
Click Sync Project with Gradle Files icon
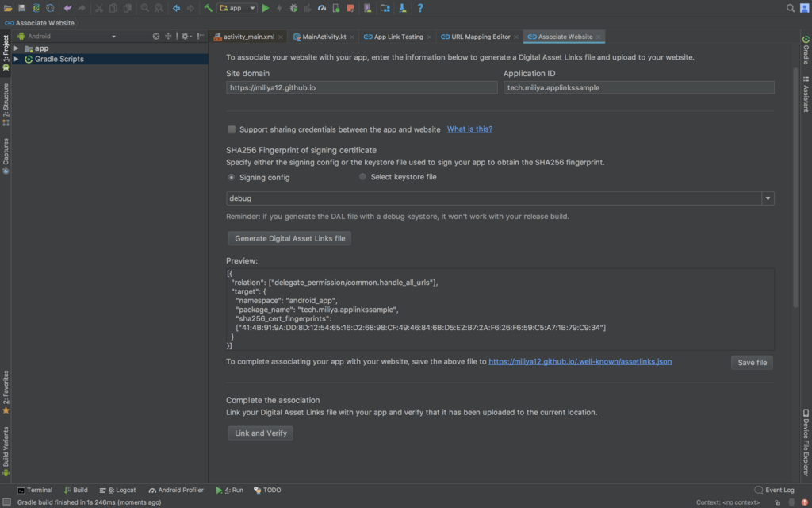pyautogui.click(x=36, y=8)
